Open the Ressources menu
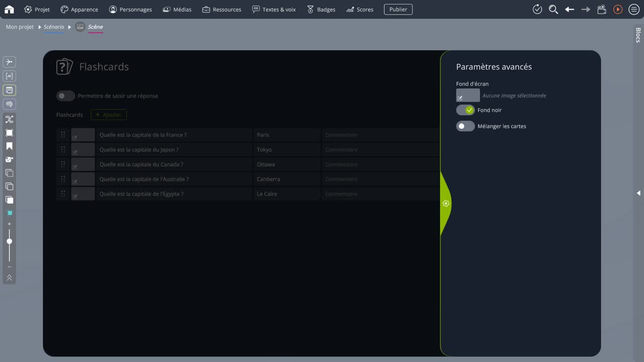 click(x=221, y=9)
